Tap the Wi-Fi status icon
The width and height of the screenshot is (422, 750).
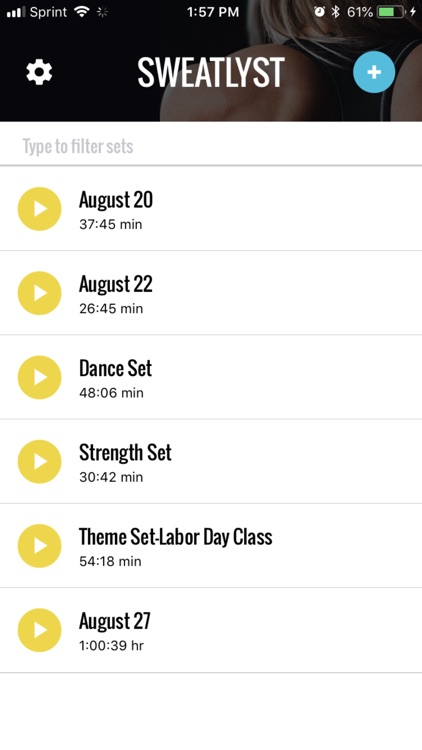82,12
